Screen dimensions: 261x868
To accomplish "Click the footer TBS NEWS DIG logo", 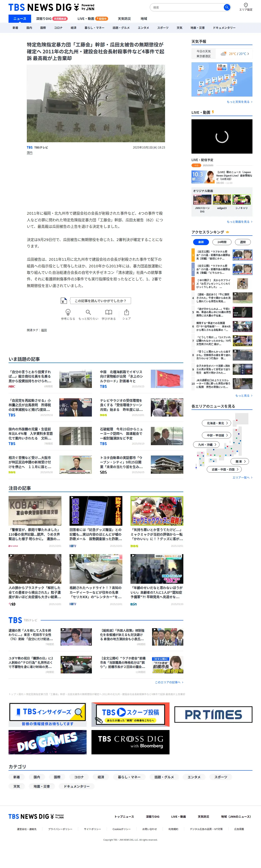I will 36,816.
